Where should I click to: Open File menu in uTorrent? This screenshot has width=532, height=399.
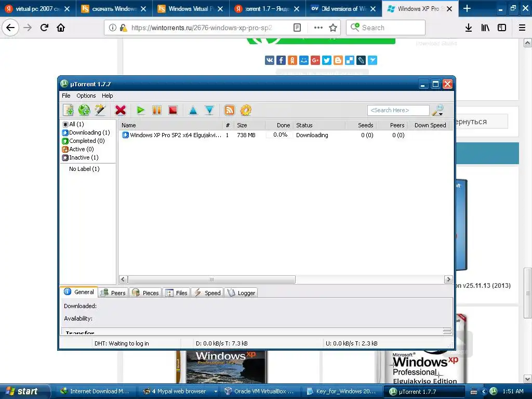(x=66, y=96)
